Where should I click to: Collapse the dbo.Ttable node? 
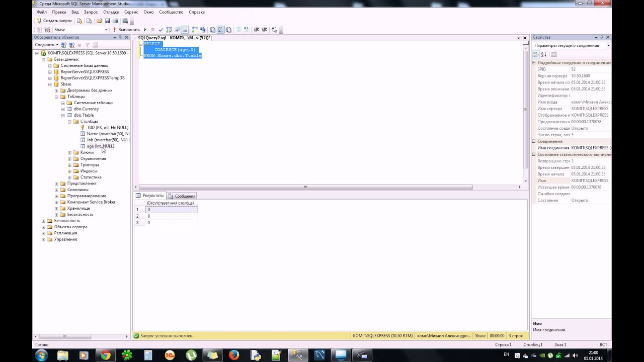63,115
